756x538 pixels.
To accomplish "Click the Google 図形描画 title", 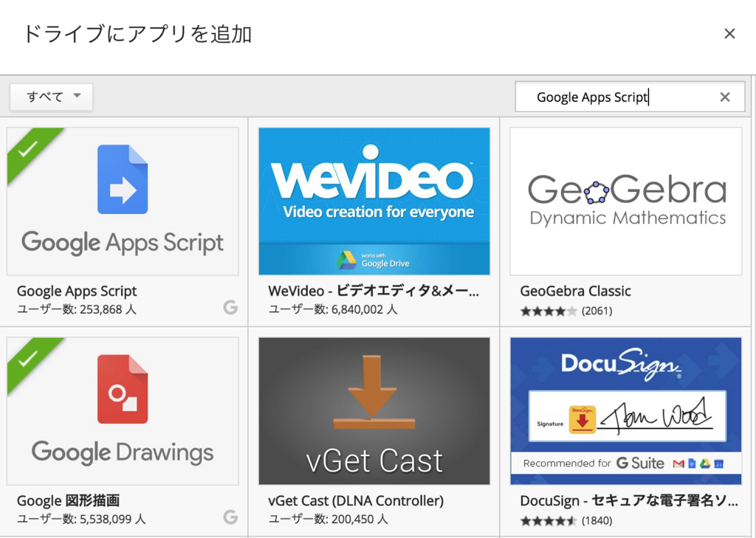I will pyautogui.click(x=68, y=501).
